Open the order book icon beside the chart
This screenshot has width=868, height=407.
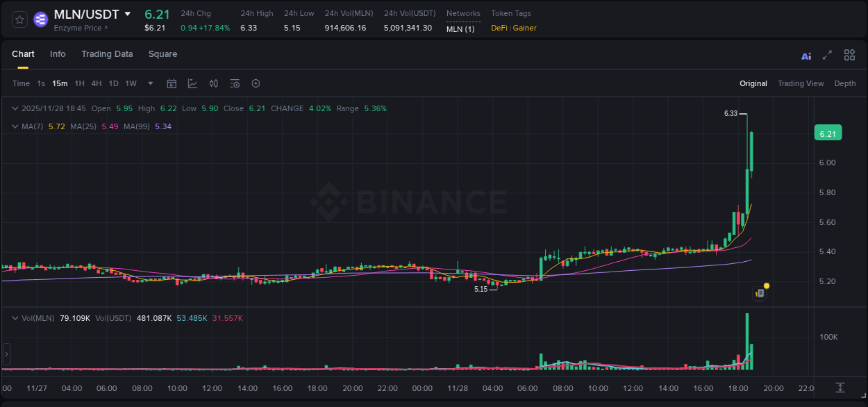(x=759, y=292)
